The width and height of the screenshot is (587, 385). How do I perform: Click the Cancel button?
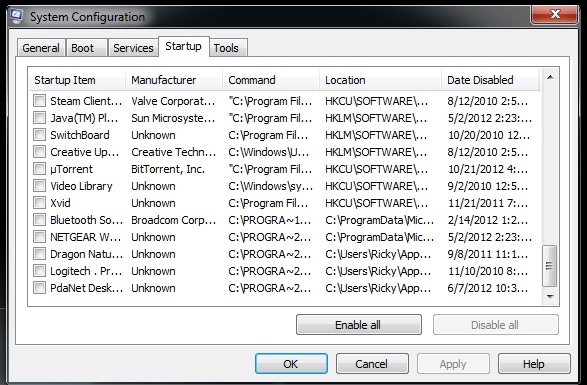click(x=372, y=364)
